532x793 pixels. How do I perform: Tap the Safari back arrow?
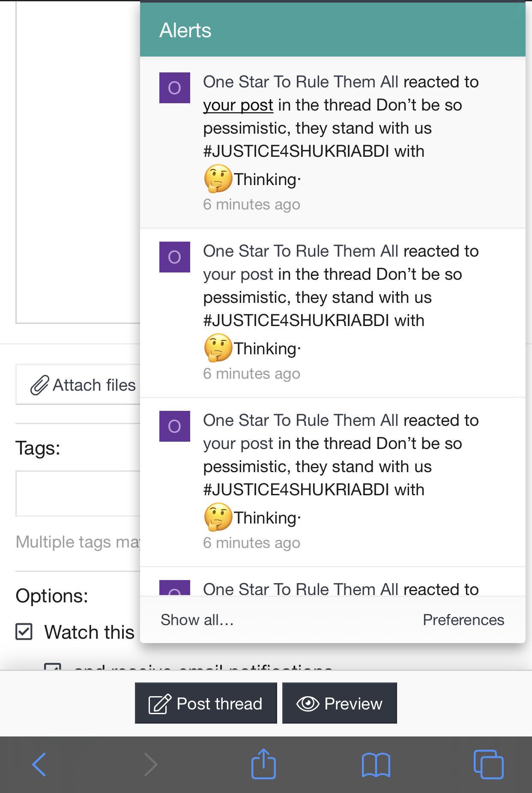coord(39,765)
